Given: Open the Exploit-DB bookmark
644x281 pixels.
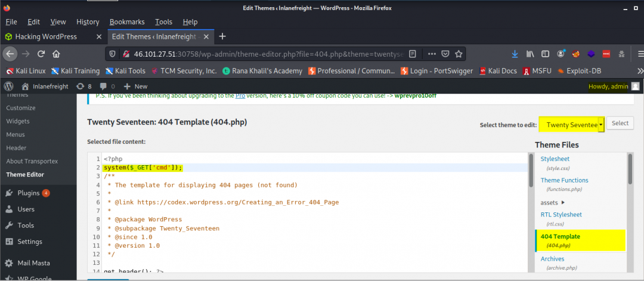Looking at the screenshot, I should click(579, 71).
